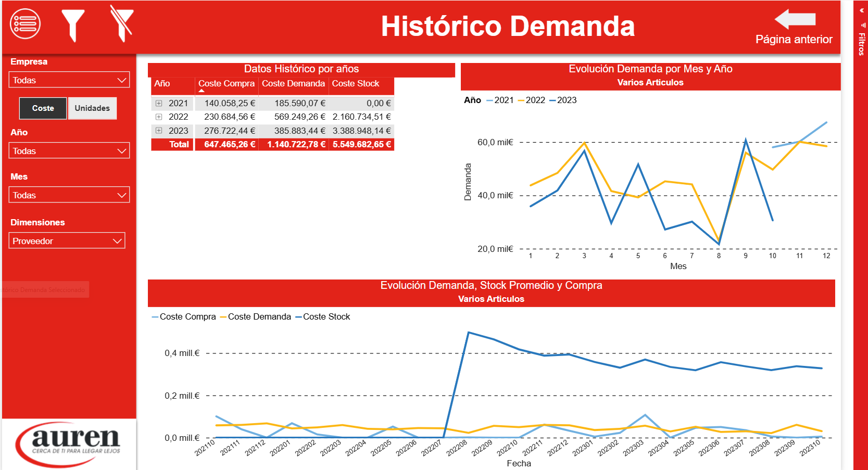Sort by Coste Stock column header
The height and width of the screenshot is (470, 868).
[x=356, y=84]
